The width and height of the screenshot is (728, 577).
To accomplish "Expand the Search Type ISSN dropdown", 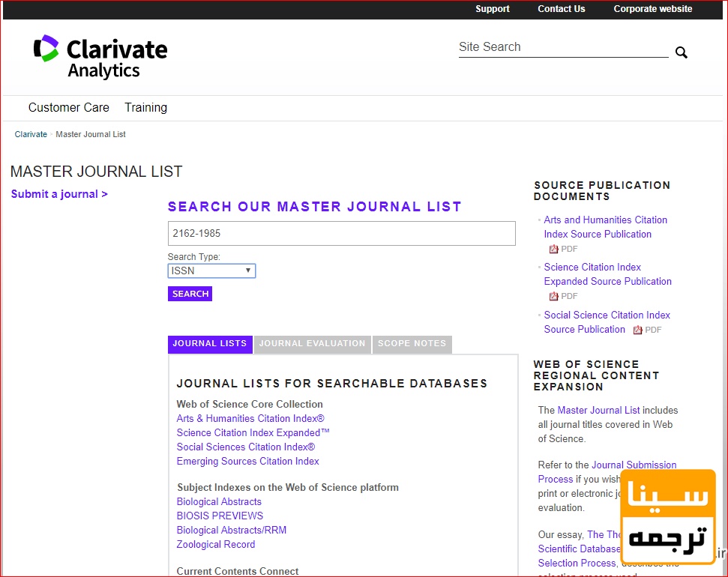I will [211, 271].
